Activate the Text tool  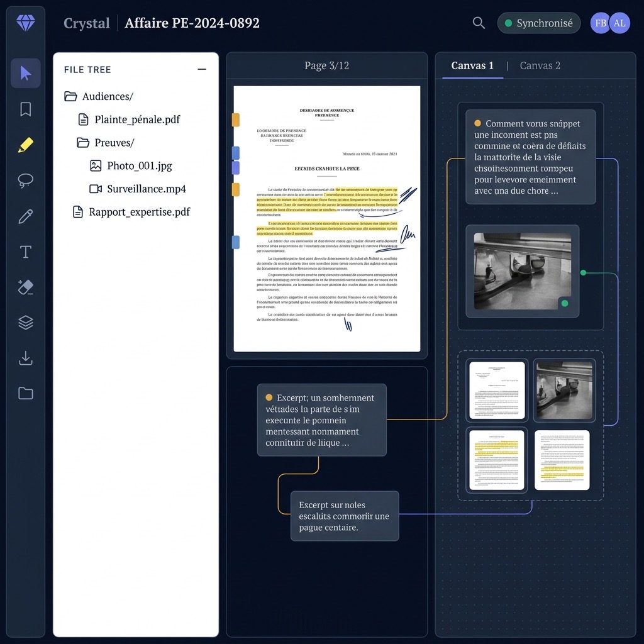(25, 252)
